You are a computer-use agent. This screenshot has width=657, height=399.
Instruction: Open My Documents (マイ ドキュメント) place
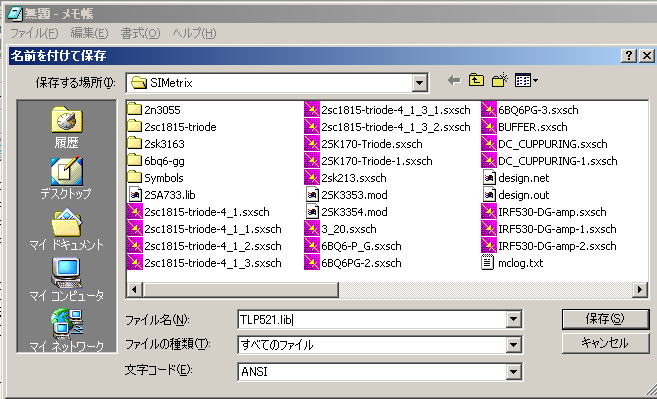(66, 229)
